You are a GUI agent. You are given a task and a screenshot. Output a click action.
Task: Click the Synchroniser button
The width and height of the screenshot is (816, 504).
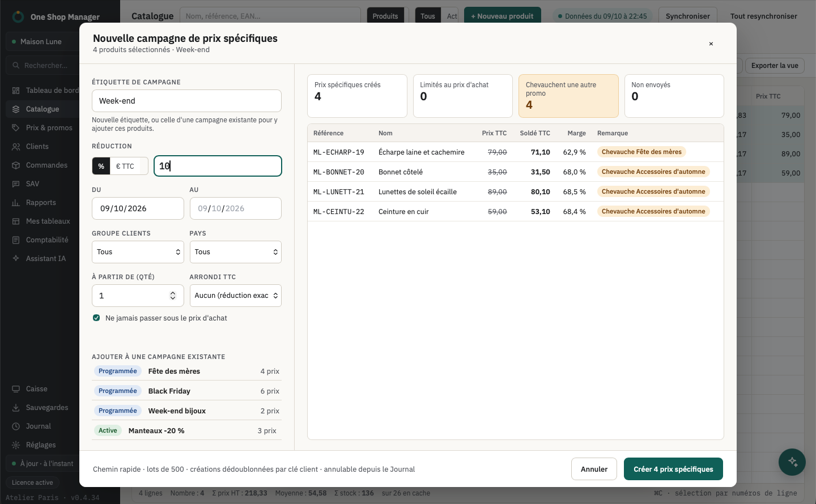click(687, 16)
